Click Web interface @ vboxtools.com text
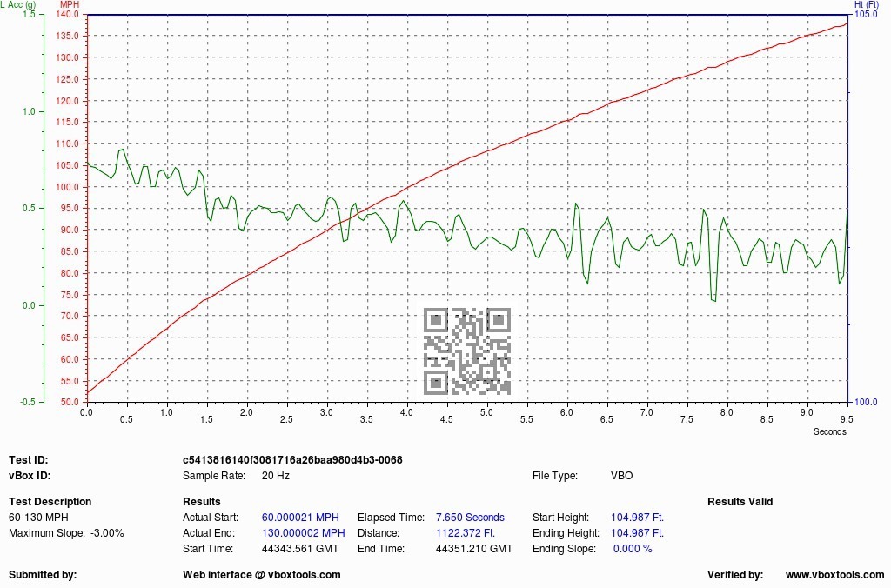This screenshot has width=891, height=588. pyautogui.click(x=261, y=575)
